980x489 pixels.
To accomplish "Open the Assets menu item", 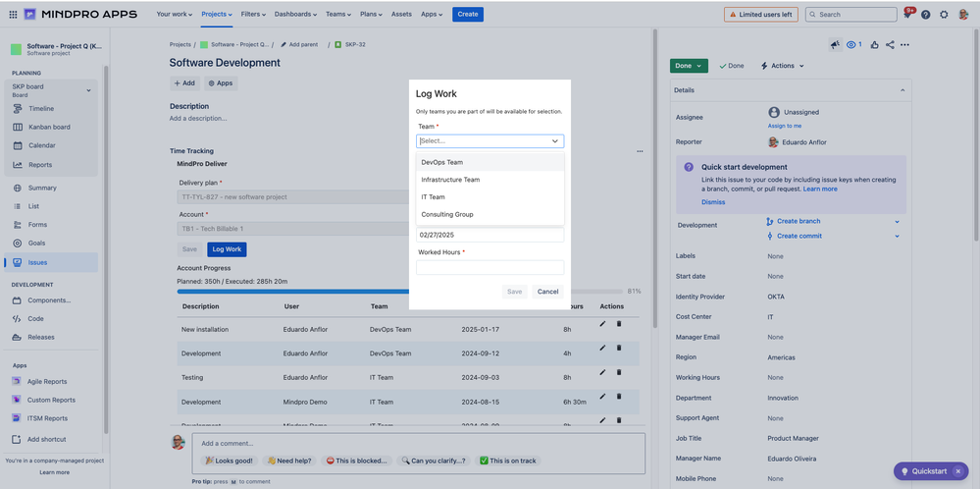I will coord(401,15).
